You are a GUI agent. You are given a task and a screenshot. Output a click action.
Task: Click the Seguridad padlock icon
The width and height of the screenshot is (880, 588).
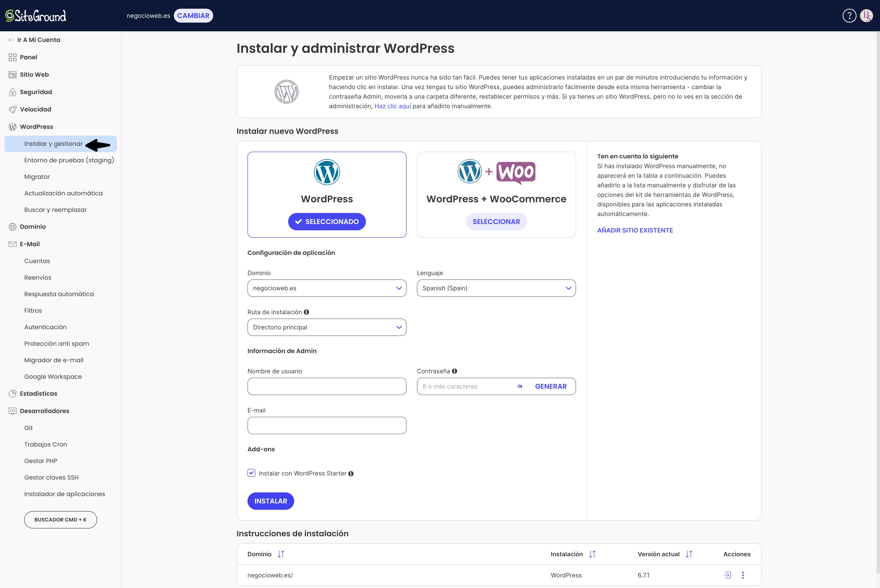point(12,92)
